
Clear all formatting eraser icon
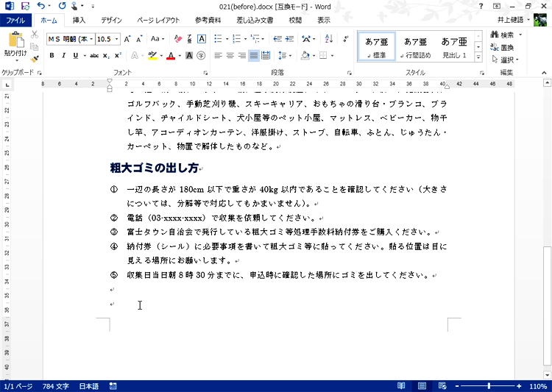[178, 39]
